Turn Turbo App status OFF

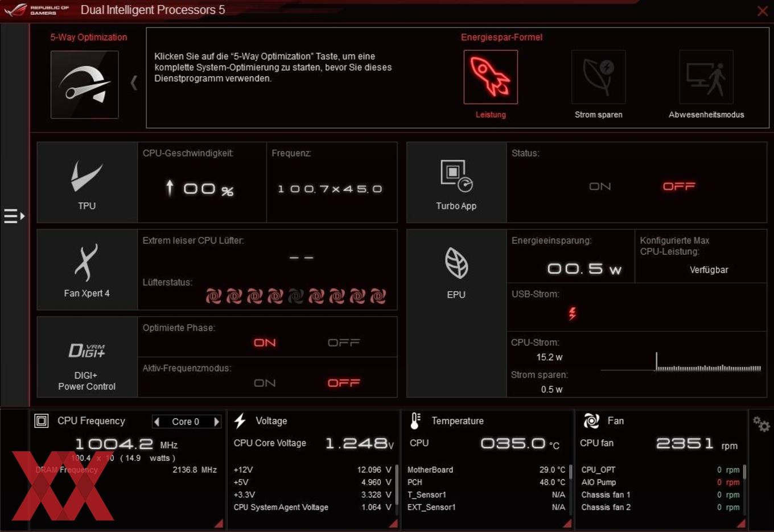click(x=679, y=187)
